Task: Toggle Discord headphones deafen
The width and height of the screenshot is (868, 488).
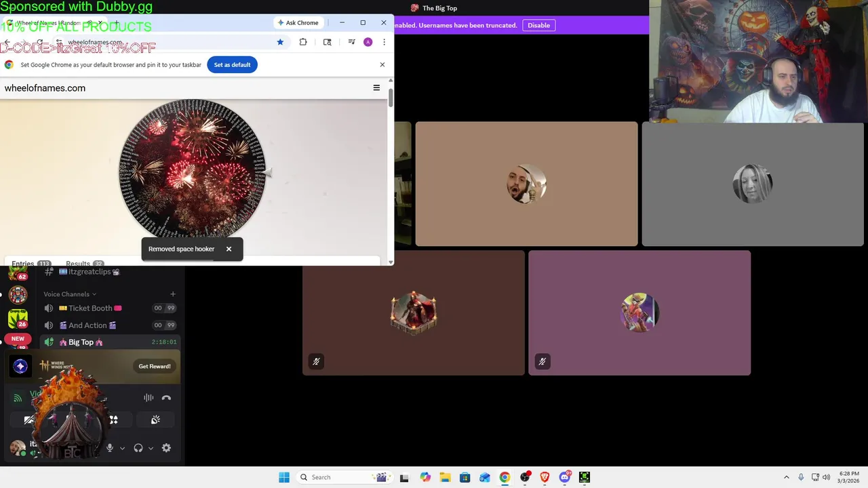Action: [x=138, y=448]
